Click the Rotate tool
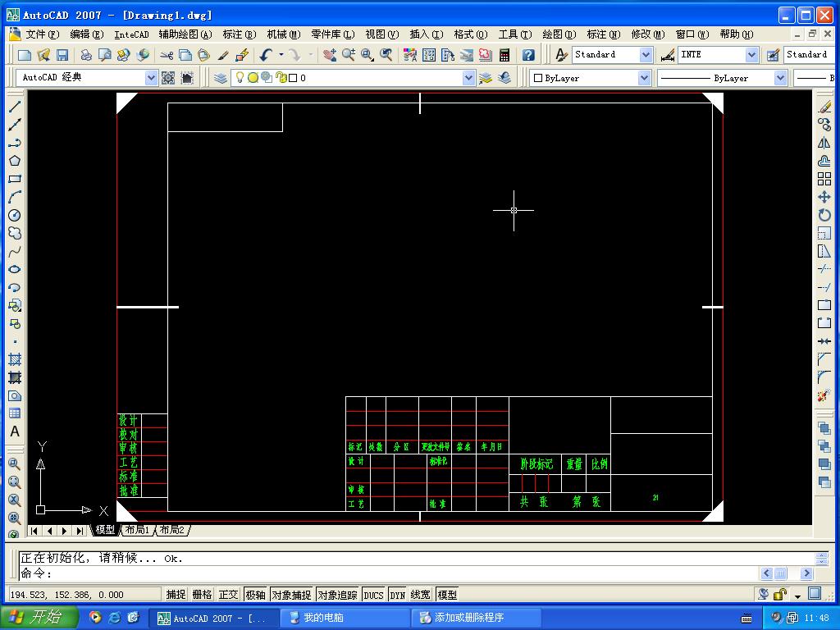The image size is (840, 630). tap(824, 216)
